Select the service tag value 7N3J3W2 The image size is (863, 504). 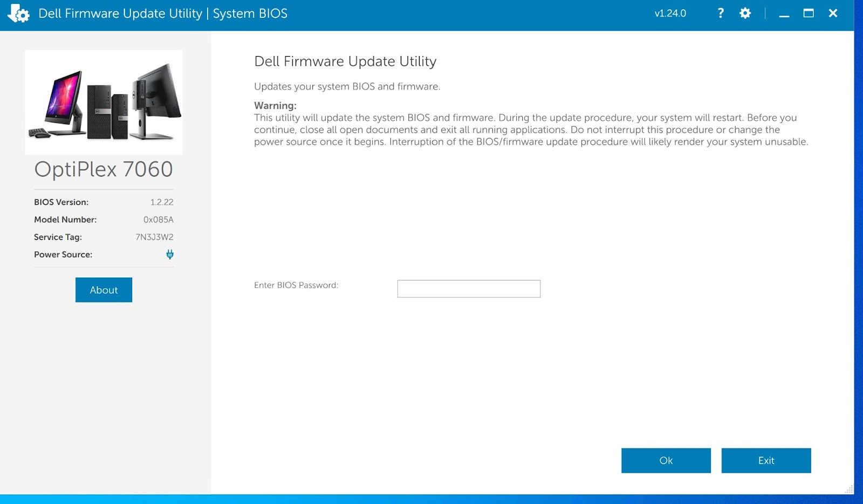(154, 237)
